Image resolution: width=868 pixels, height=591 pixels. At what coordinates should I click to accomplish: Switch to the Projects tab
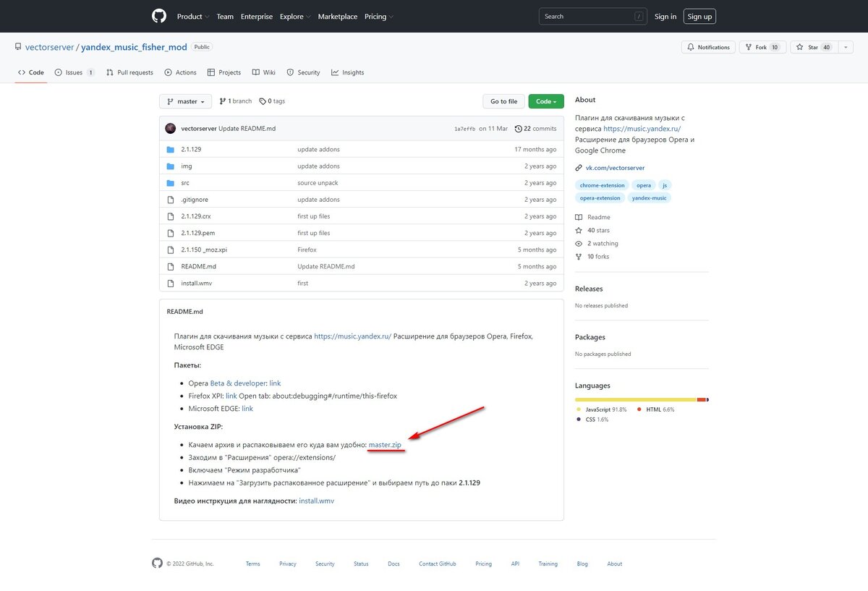(224, 72)
